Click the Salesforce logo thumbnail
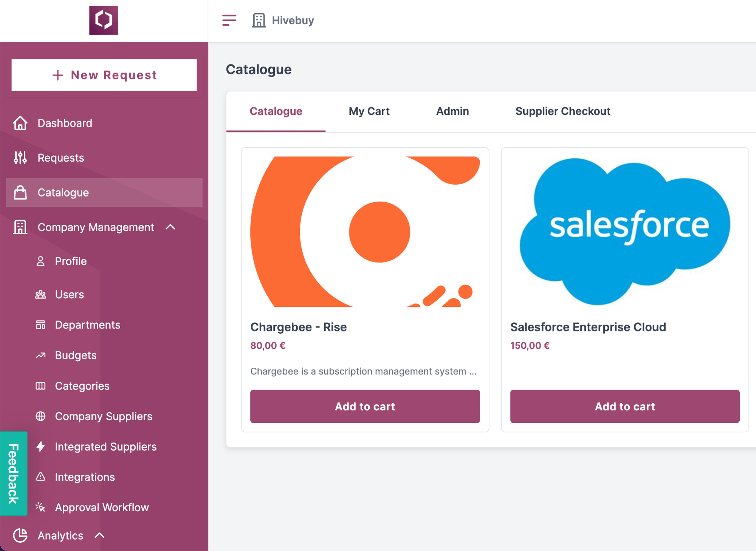The width and height of the screenshot is (756, 551). click(624, 231)
